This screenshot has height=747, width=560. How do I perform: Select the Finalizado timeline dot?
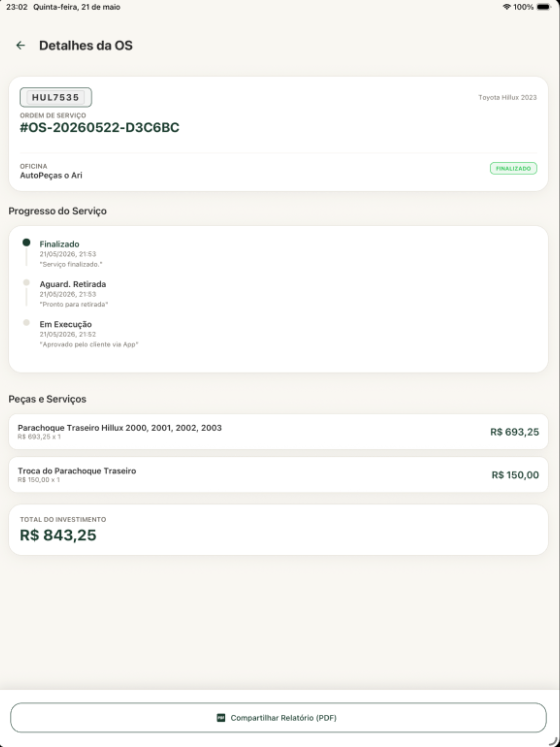click(26, 242)
